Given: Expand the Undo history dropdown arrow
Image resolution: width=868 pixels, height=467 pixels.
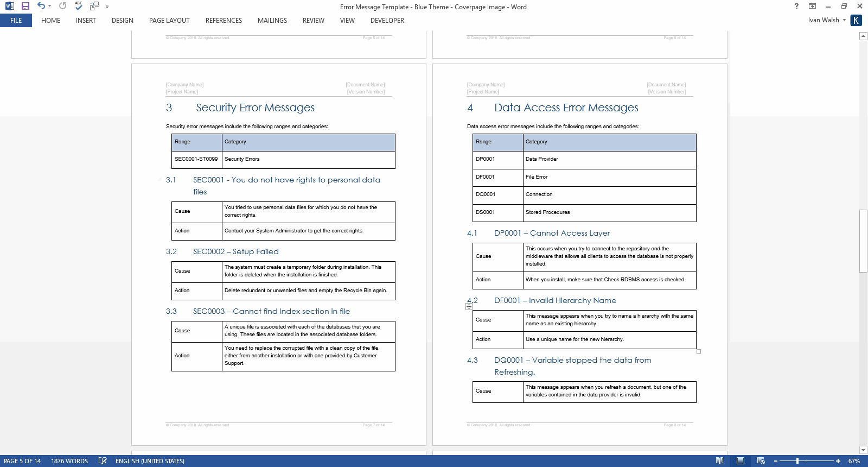Looking at the screenshot, I should point(49,7).
